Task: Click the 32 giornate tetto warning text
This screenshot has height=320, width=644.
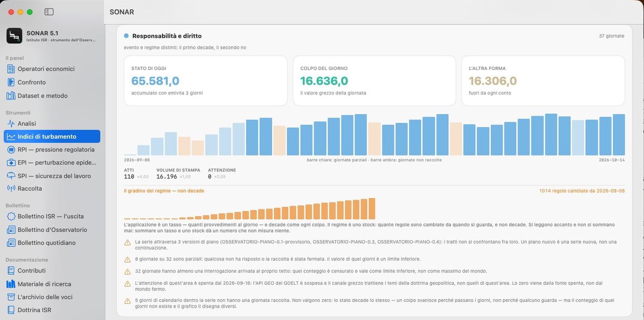Action: pyautogui.click(x=311, y=271)
